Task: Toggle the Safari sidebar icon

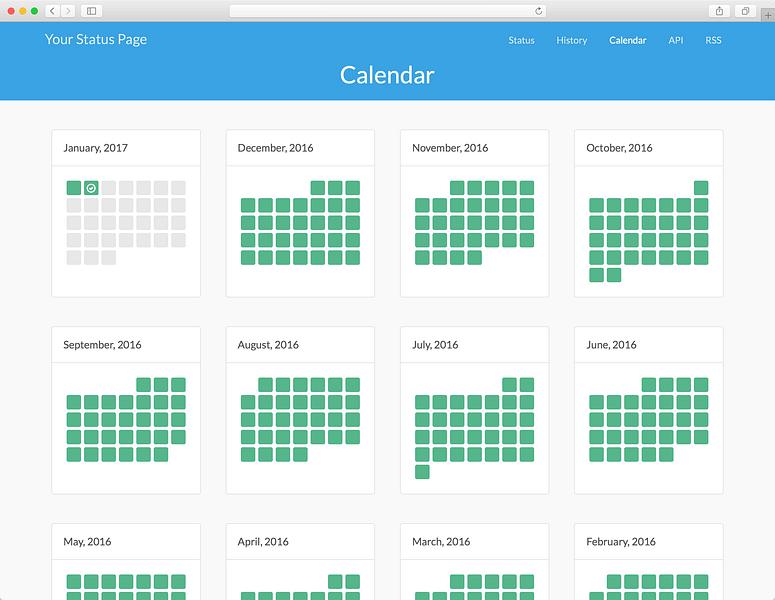Action: tap(91, 11)
